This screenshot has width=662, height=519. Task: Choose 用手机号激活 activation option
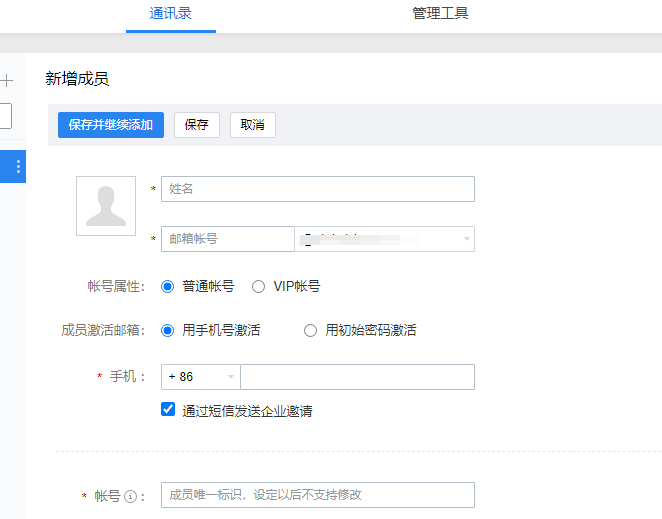coord(168,330)
